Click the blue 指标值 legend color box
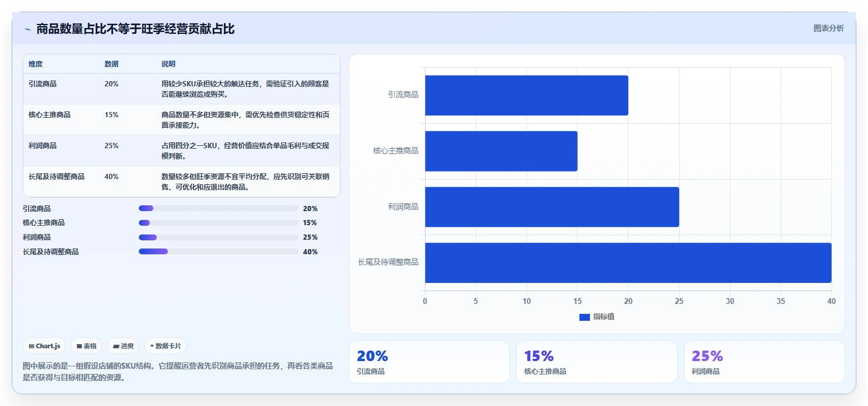 coord(585,317)
